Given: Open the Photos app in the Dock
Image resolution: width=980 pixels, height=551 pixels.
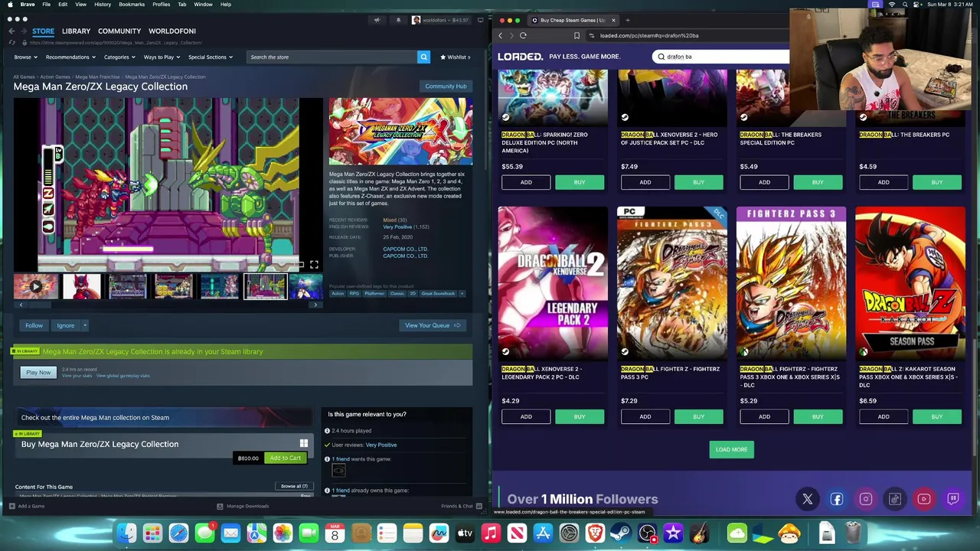Looking at the screenshot, I should tap(283, 533).
